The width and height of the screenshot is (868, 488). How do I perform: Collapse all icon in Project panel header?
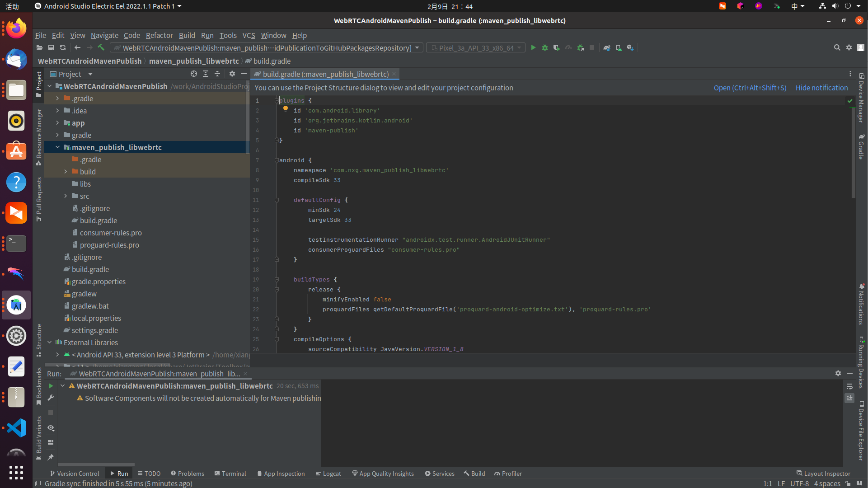click(217, 74)
